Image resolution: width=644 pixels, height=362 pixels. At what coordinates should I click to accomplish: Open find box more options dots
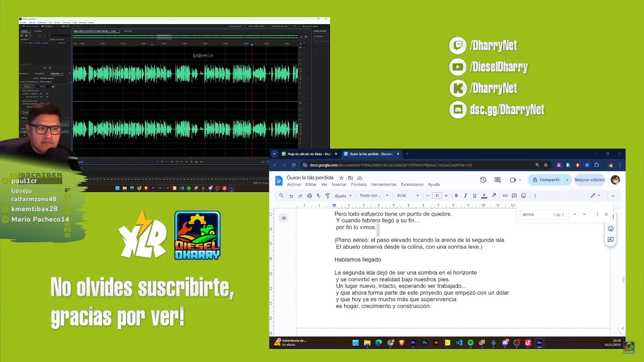tap(597, 214)
